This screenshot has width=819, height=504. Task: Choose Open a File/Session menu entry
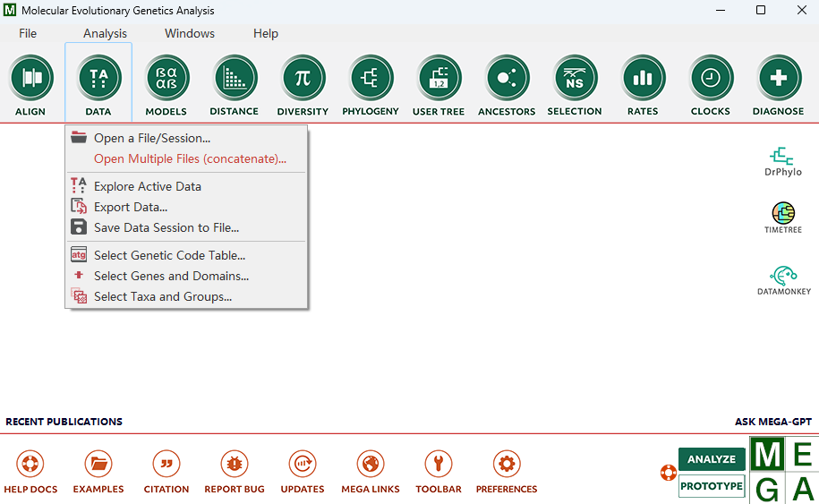pos(152,139)
